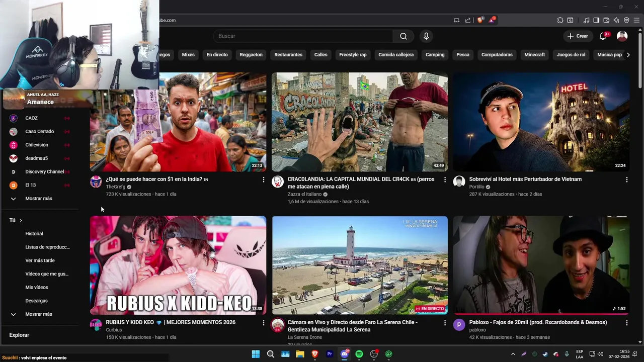Open options for Rubius y Kidd Keo video
The width and height of the screenshot is (644, 362).
tap(263, 323)
